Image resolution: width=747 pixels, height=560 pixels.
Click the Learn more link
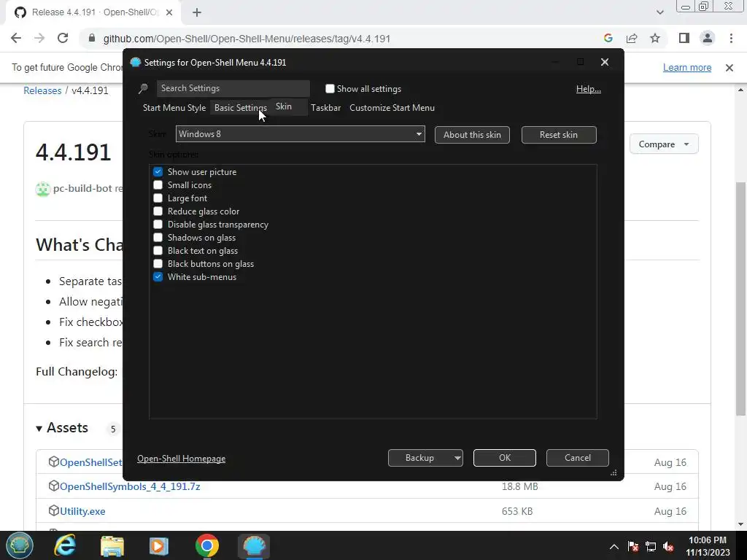coord(687,68)
